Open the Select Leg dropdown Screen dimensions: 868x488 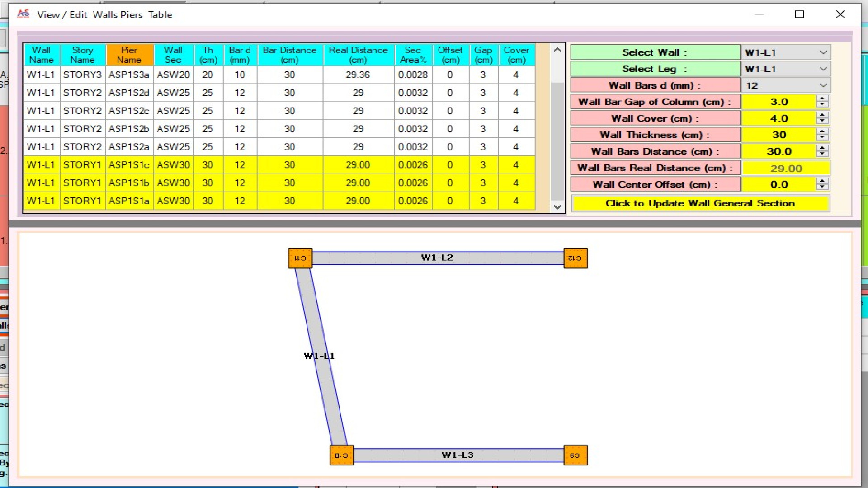point(823,69)
